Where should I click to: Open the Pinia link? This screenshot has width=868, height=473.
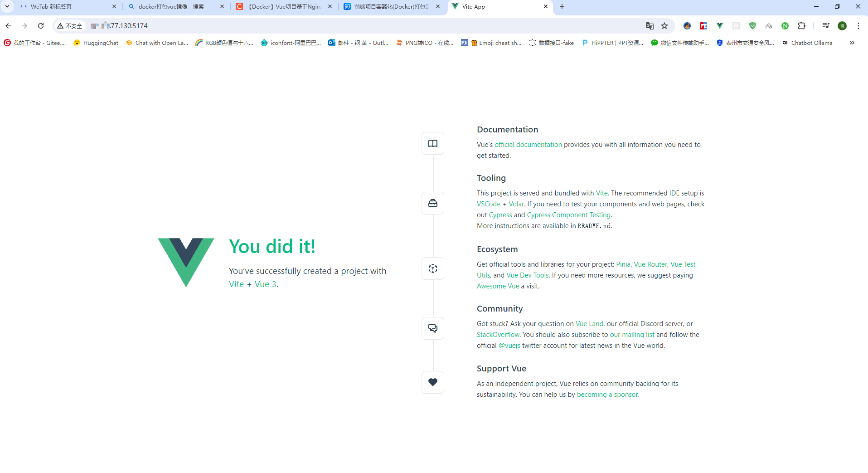tap(623, 264)
